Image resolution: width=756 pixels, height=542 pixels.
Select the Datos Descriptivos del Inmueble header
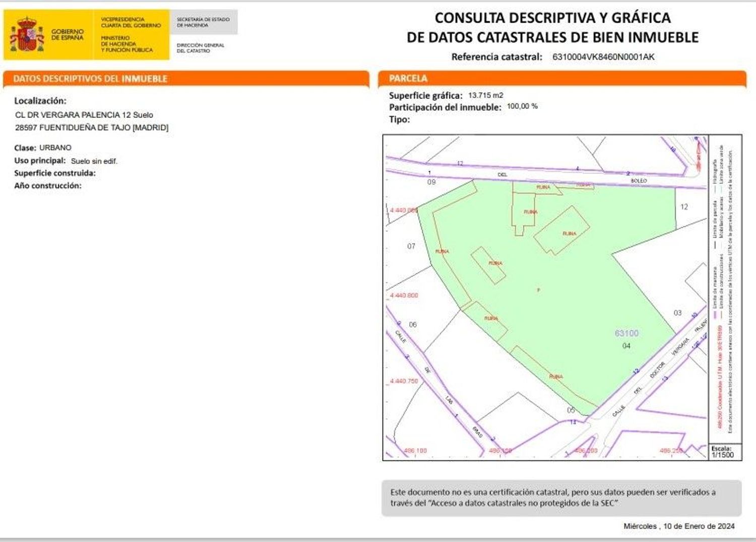tap(90, 79)
